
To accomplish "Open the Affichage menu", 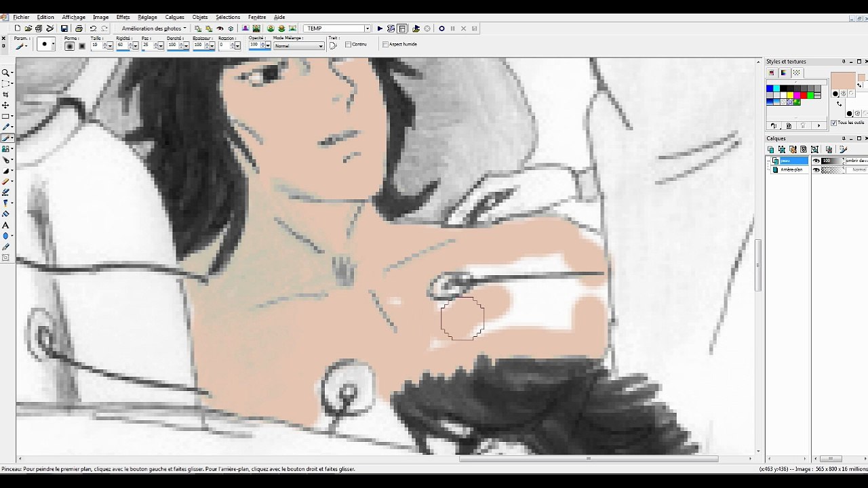I will 73,17.
